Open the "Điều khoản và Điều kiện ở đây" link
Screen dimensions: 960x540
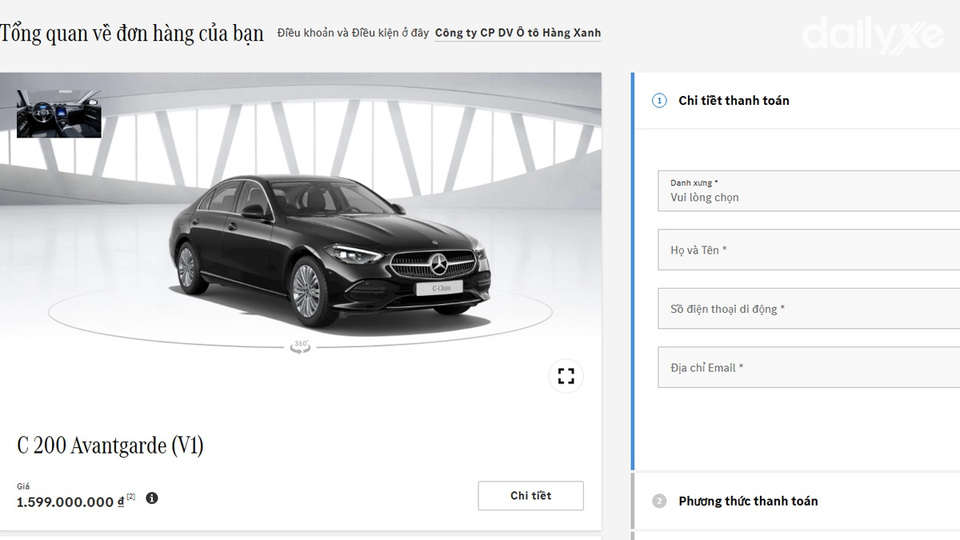(x=352, y=33)
